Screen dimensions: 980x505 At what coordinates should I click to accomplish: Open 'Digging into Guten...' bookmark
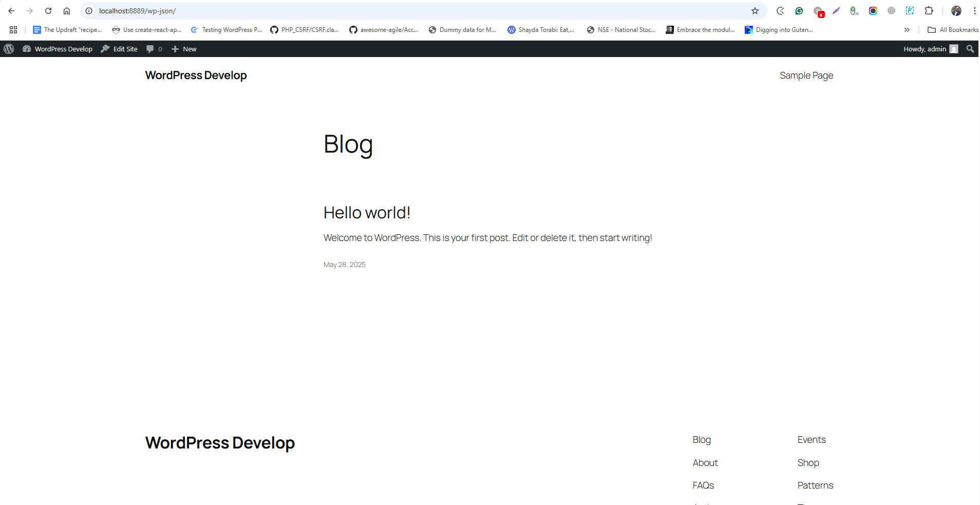[779, 30]
